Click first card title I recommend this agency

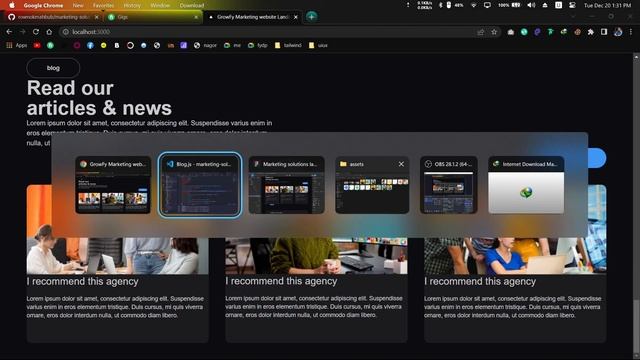[x=82, y=281]
